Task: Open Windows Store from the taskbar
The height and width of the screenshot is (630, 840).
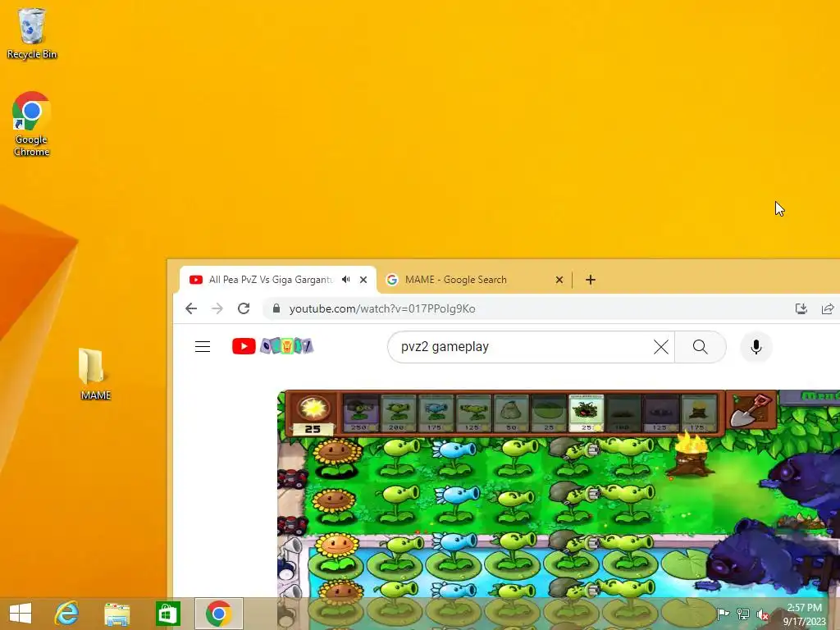Action: point(167,614)
